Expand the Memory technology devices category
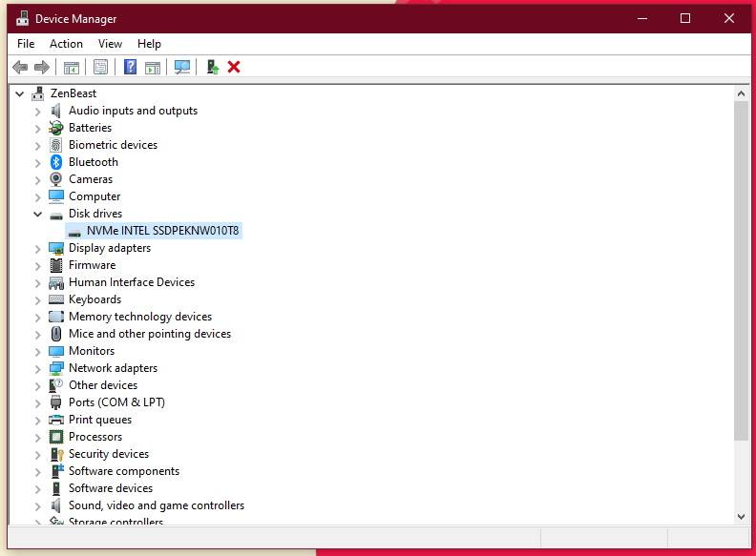The height and width of the screenshot is (556, 756). [x=37, y=317]
